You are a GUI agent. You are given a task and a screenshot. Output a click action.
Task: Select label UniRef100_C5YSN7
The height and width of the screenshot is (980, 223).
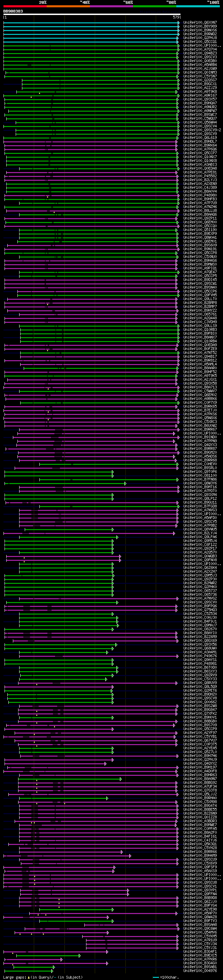tap(200, 76)
